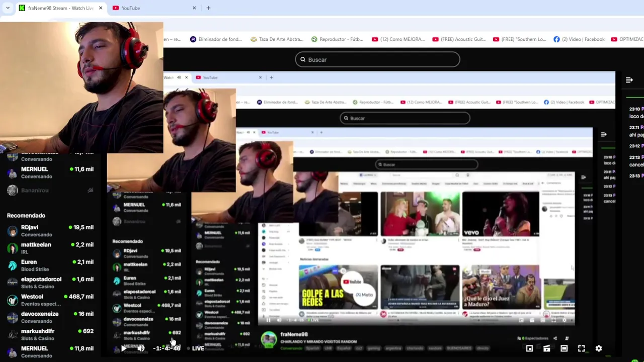This screenshot has width=644, height=362.
Task: Mute the stream with speaker icon
Action: [141, 348]
